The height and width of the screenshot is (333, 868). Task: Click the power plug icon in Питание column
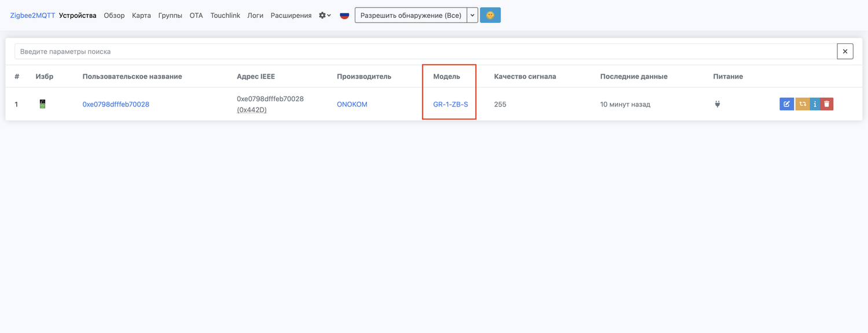coord(718,104)
